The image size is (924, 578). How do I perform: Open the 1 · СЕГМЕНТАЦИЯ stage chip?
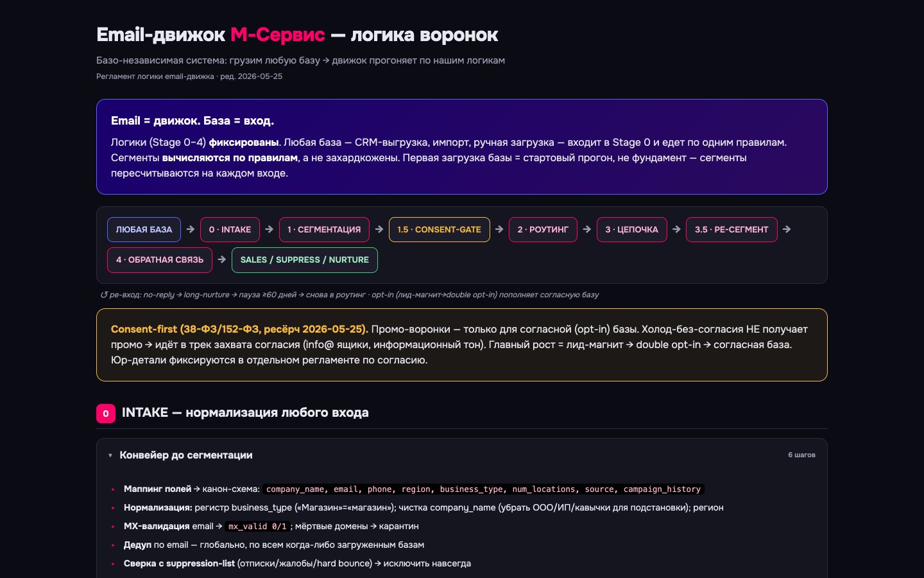324,229
